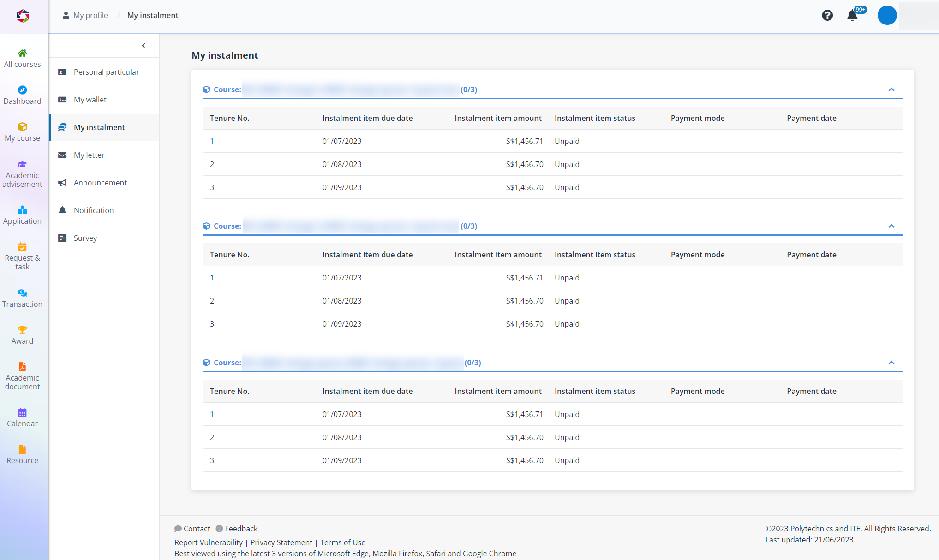Open the blue user avatar menu

[x=887, y=15]
